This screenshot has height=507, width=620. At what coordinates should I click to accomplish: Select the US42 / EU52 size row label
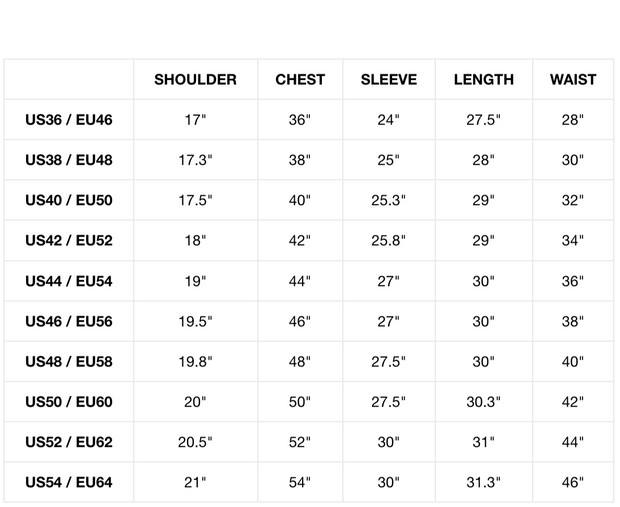[x=69, y=241]
